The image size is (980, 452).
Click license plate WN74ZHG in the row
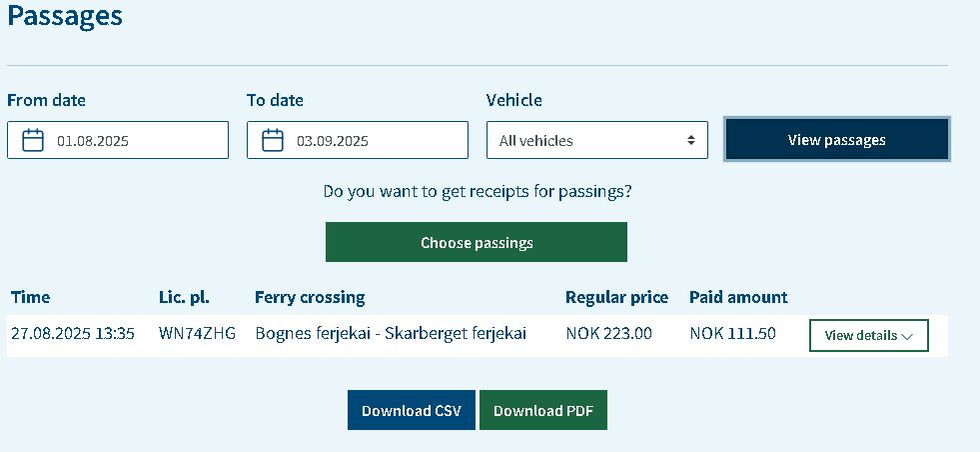[x=198, y=334]
